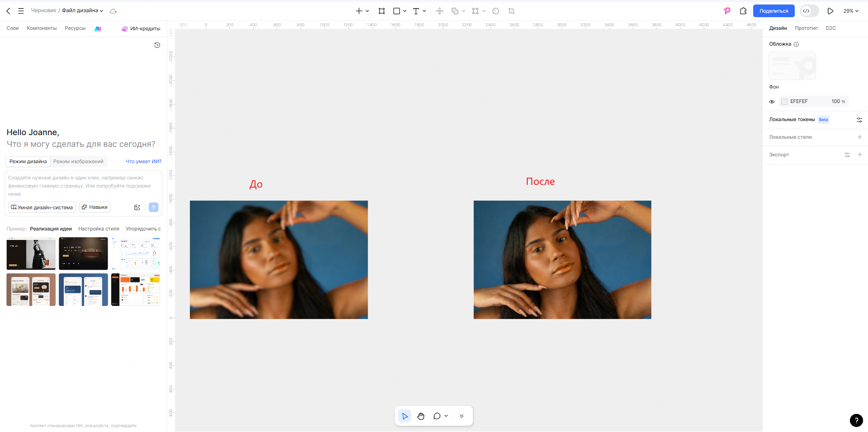Open the pink Pixso AI icon
The width and height of the screenshot is (868, 432).
pos(727,11)
